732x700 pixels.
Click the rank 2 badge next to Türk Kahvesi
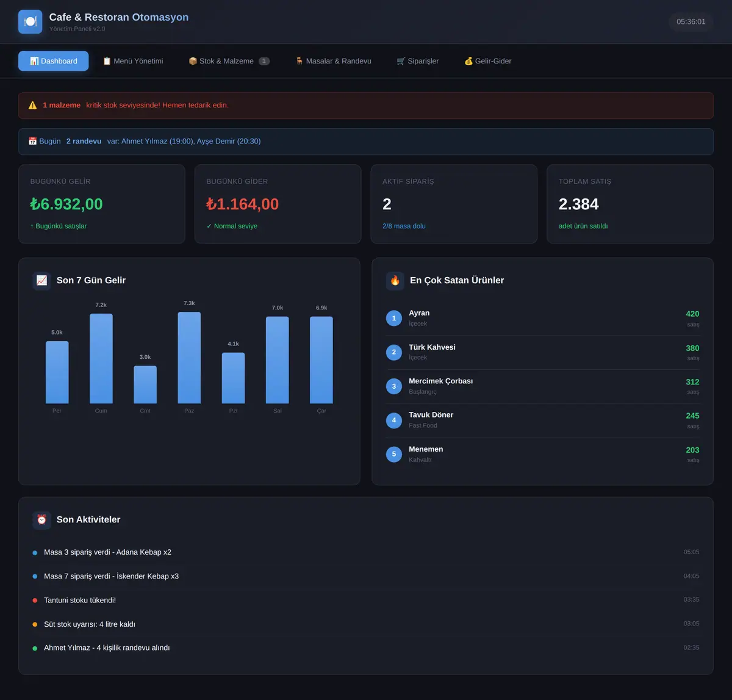pos(394,352)
